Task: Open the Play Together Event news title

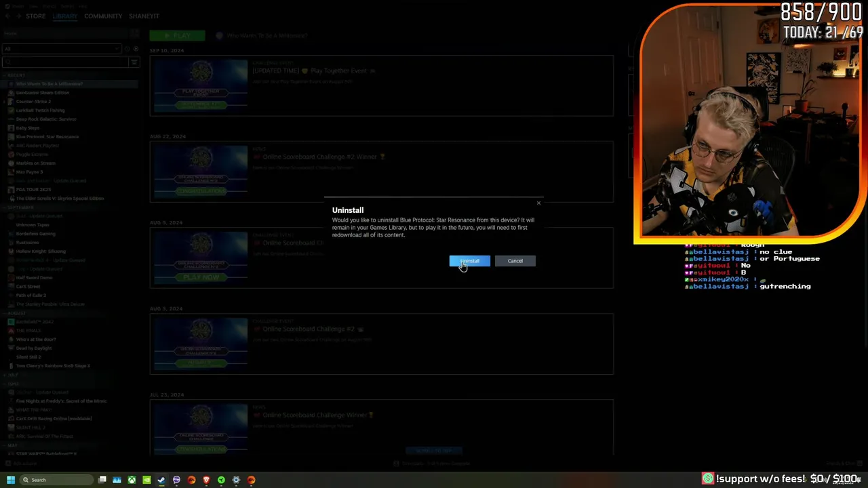Action: tap(314, 70)
